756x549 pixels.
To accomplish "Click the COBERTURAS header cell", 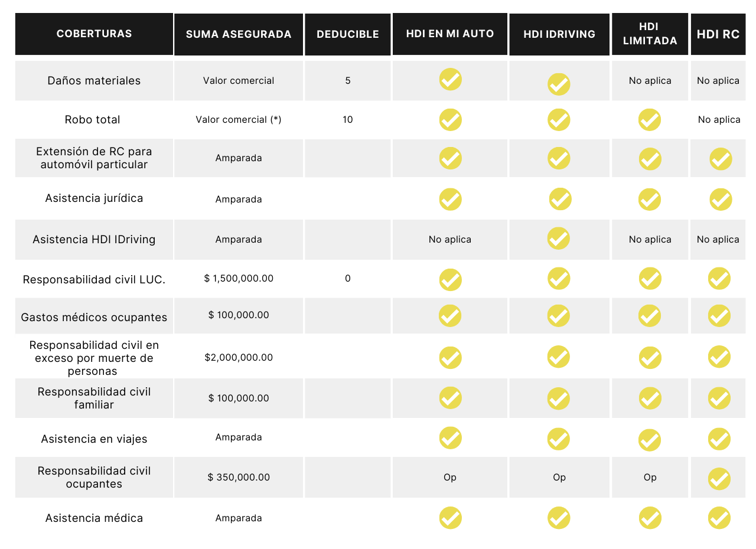I will pos(94,34).
